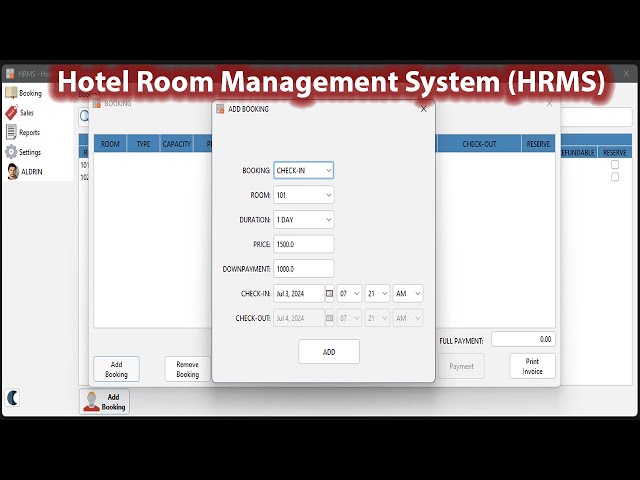This screenshot has height=480, width=640.
Task: Open the Settings gear icon
Action: (11, 152)
